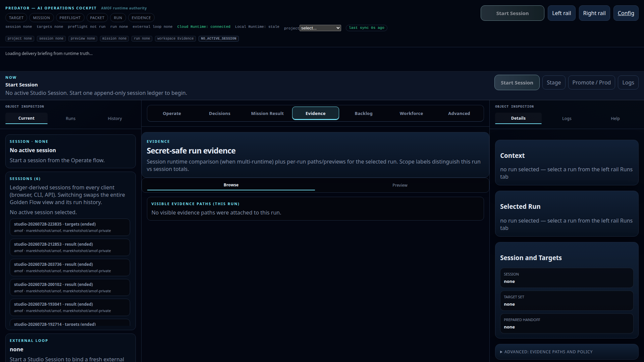The height and width of the screenshot is (362, 644).
Task: Select session studio-20260728-192714 targets (ended)
Action: (x=70, y=323)
